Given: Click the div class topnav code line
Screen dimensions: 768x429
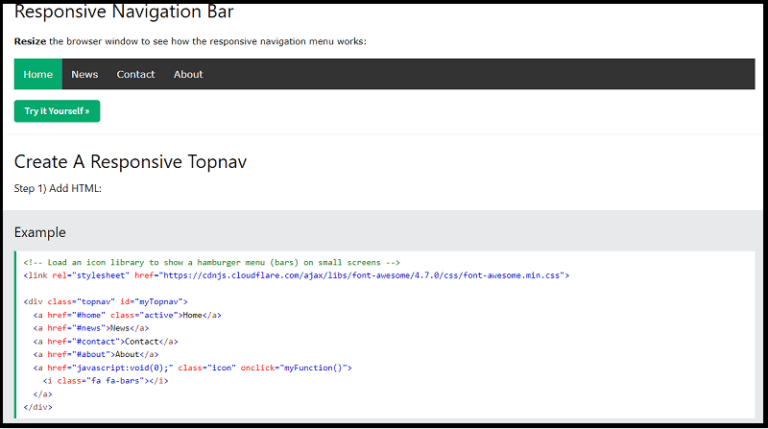Looking at the screenshot, I should [106, 301].
